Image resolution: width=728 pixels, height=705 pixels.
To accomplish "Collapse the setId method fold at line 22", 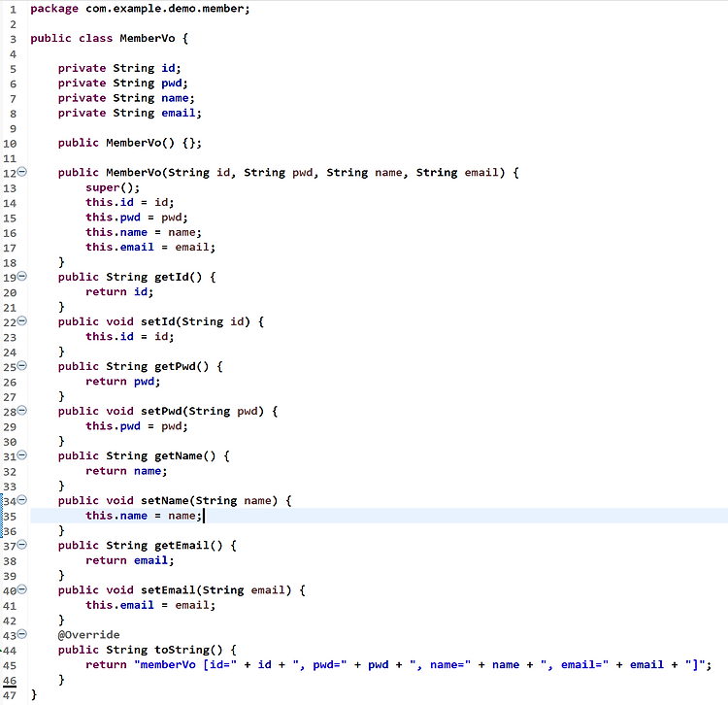I will 21,320.
